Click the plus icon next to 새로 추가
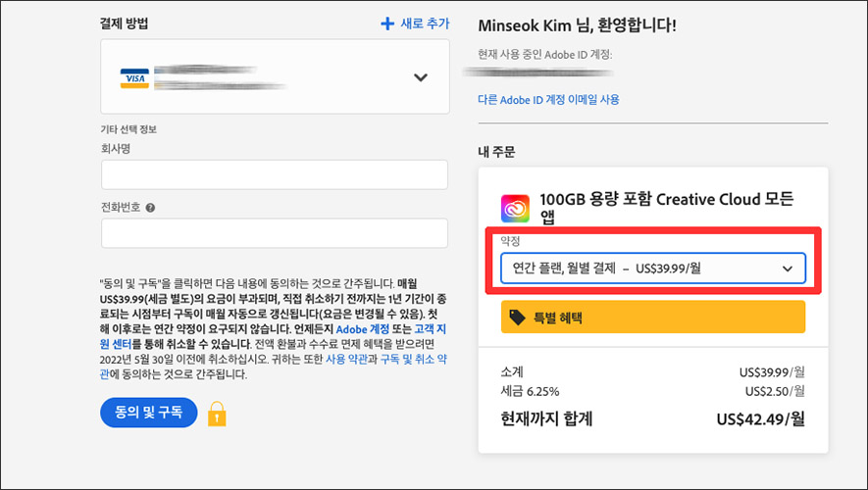This screenshot has height=490, width=868. (387, 24)
